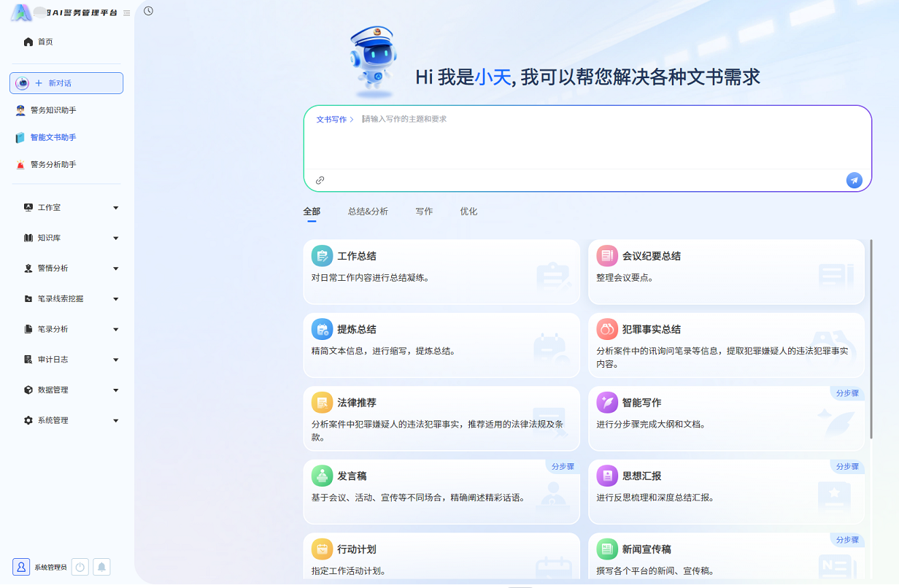Switch to the 总结&分析 tab

[367, 211]
